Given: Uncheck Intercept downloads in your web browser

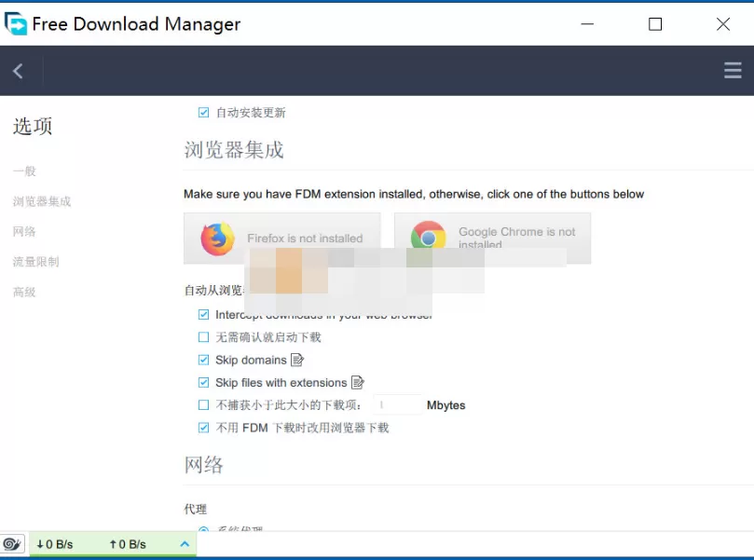Looking at the screenshot, I should (203, 315).
